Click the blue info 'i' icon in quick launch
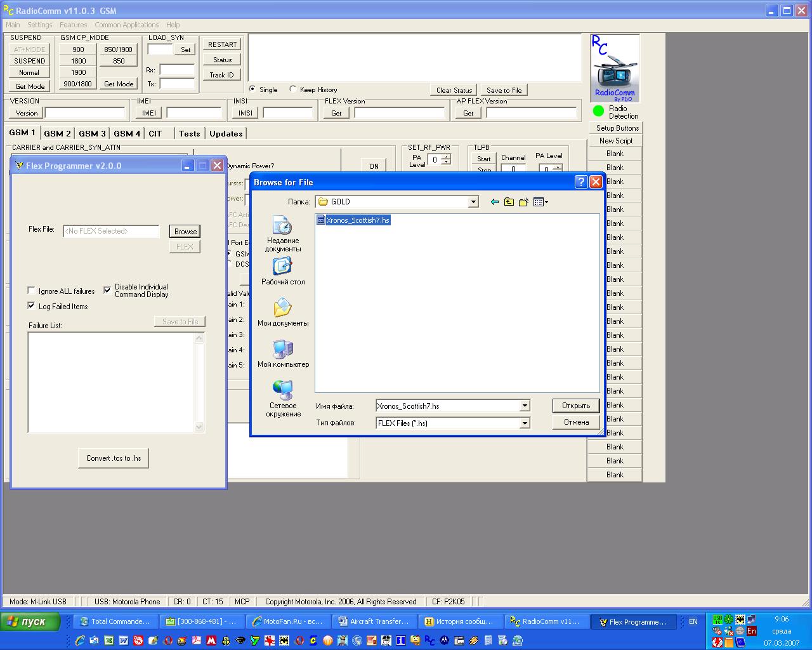The width and height of the screenshot is (812, 650). (401, 640)
